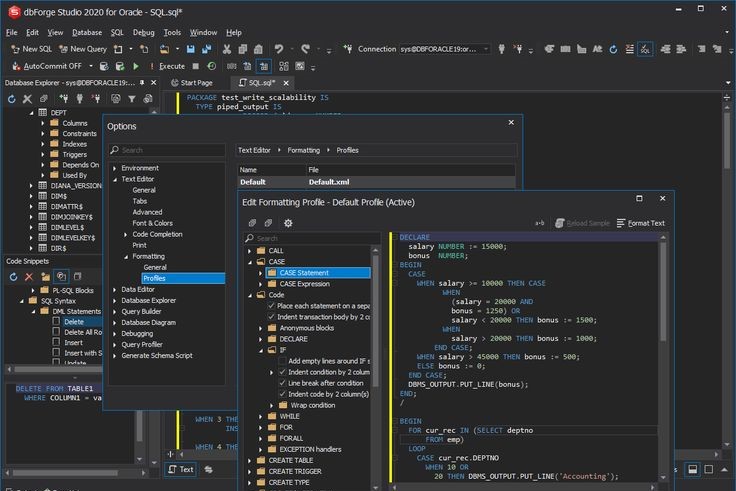
Task: Click the Reload Sample button
Action: pyautogui.click(x=583, y=223)
